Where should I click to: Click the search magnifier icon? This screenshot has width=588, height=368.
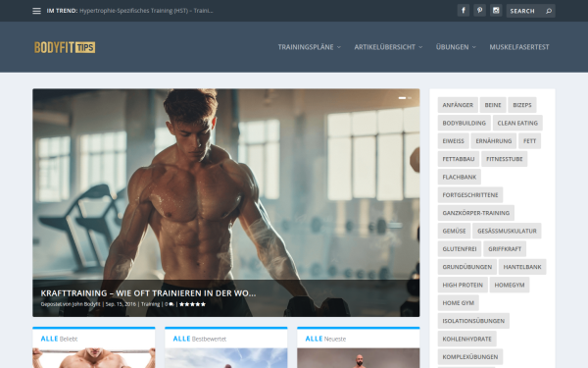[549, 11]
